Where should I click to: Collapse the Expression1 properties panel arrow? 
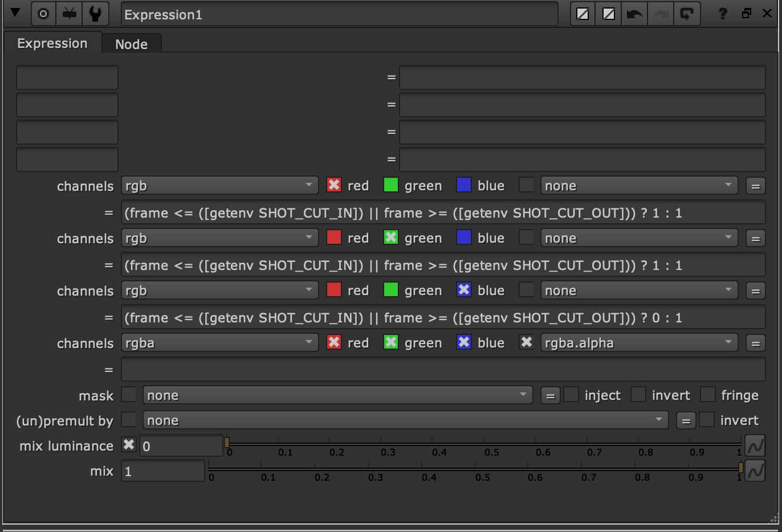tap(15, 13)
